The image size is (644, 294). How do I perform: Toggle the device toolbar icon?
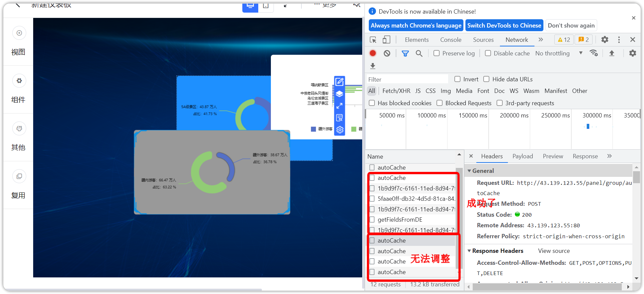coord(386,40)
